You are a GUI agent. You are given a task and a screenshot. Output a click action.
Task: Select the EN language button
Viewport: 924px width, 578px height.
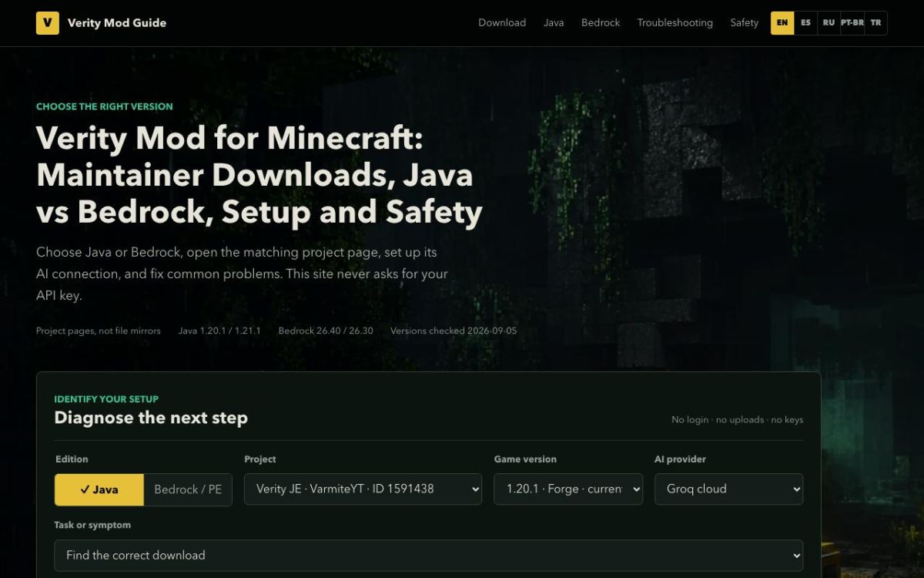point(782,23)
